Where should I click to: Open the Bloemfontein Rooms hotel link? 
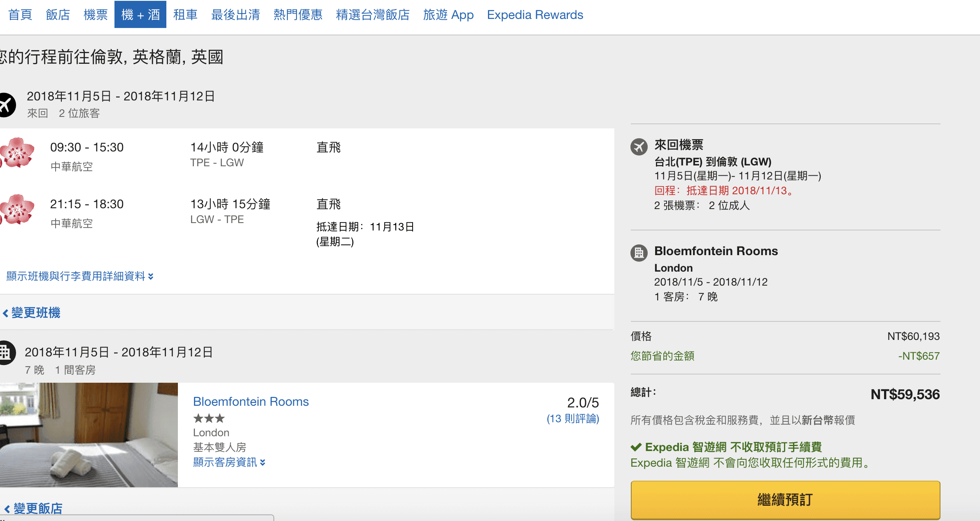[251, 402]
